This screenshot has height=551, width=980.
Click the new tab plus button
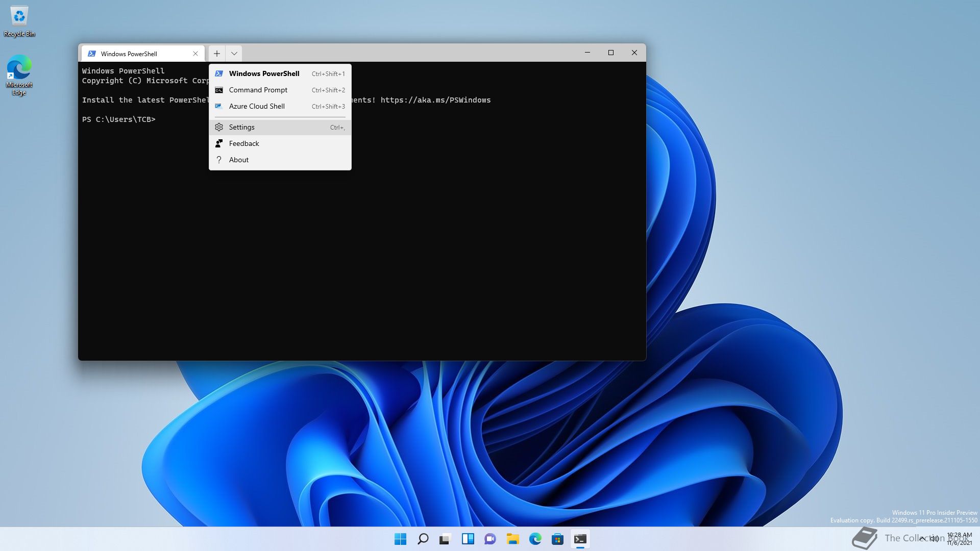pyautogui.click(x=217, y=53)
